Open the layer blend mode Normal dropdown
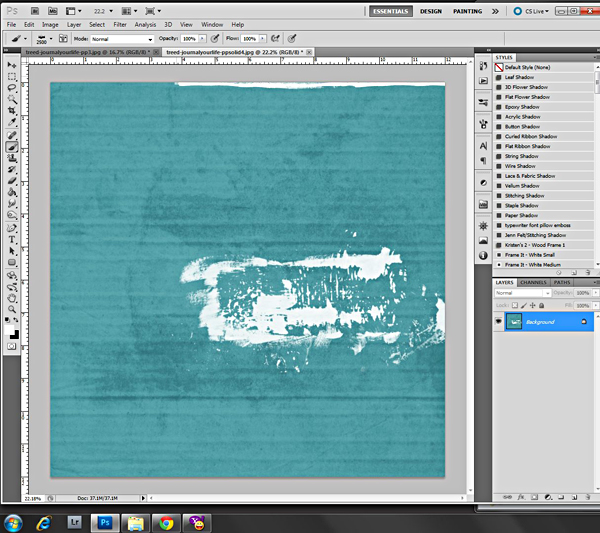Viewport: 600px width, 533px height. point(522,293)
